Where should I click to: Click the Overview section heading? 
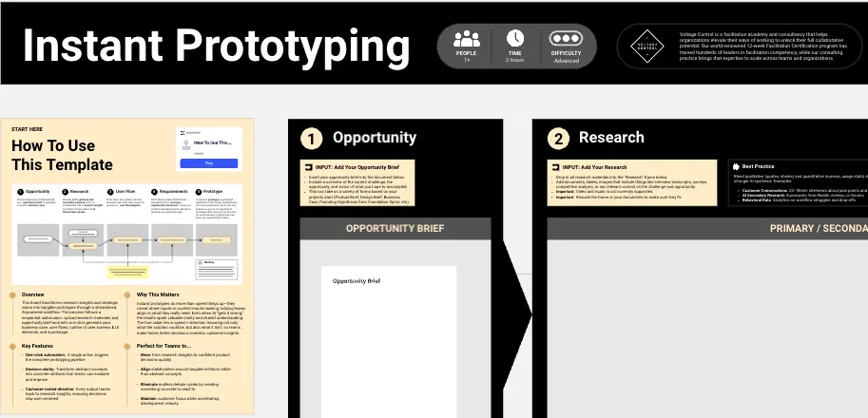(34, 294)
